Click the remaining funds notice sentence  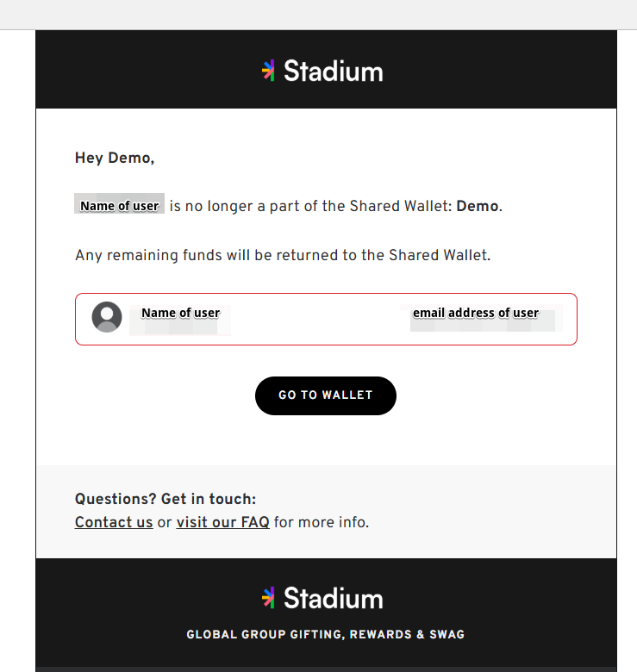click(283, 255)
